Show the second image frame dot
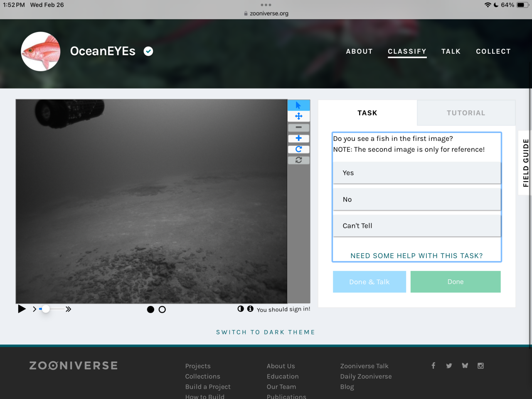Image resolution: width=532 pixels, height=399 pixels. (x=162, y=309)
